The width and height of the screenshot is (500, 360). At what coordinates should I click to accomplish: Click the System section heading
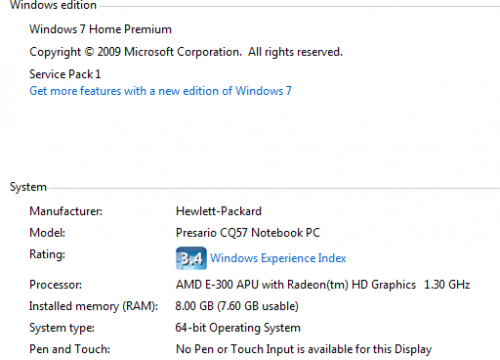click(x=28, y=187)
